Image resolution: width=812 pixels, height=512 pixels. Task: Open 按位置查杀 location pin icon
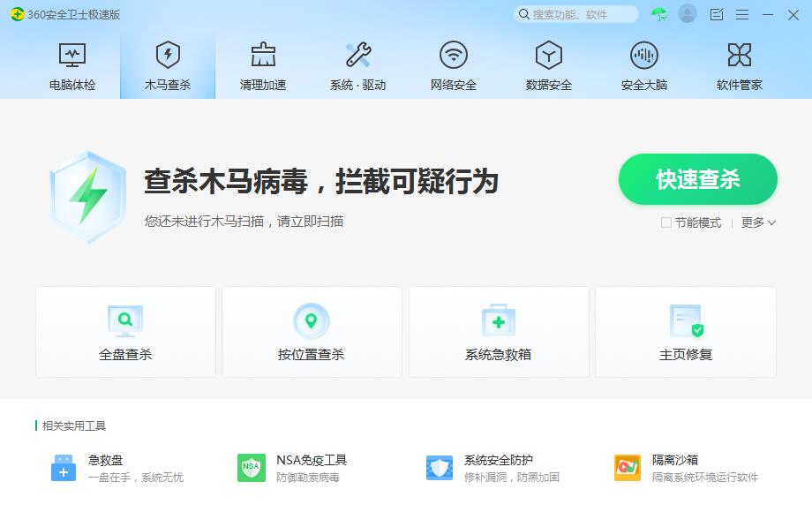click(x=312, y=321)
